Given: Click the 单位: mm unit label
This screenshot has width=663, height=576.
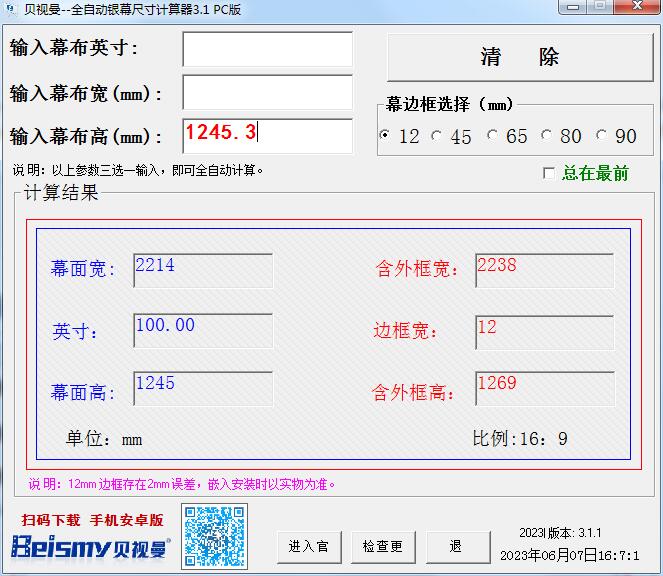Looking at the screenshot, I should click(x=104, y=439).
